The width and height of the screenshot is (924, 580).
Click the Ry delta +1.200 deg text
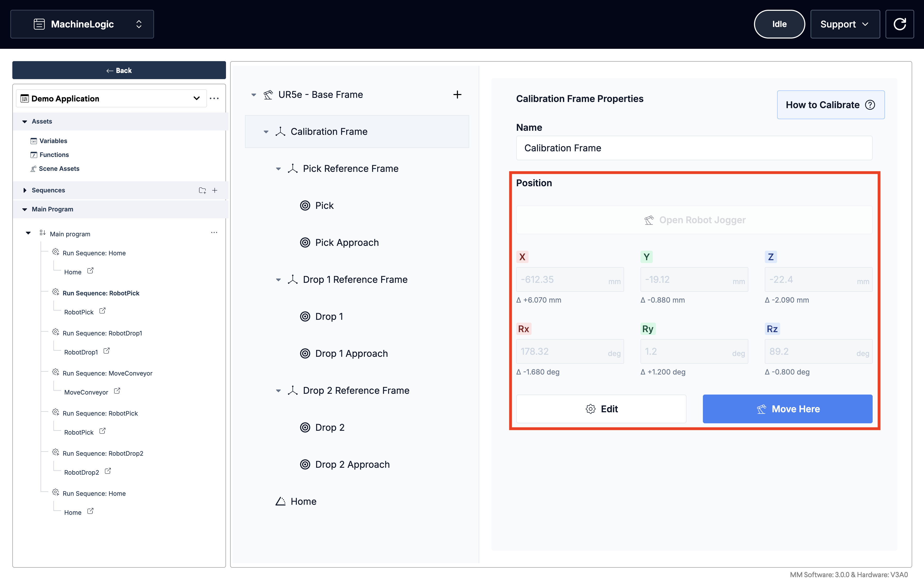[x=663, y=372]
